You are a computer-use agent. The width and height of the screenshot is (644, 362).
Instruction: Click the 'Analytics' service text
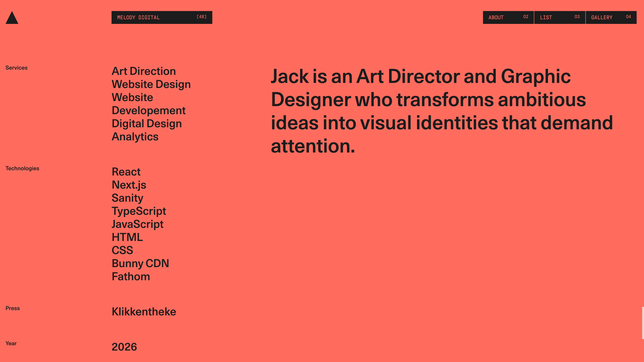(135, 137)
